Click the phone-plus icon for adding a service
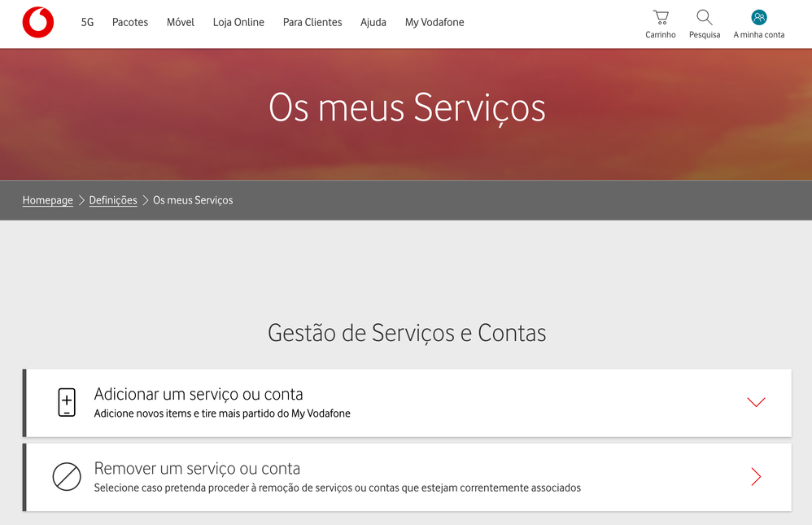 point(67,402)
